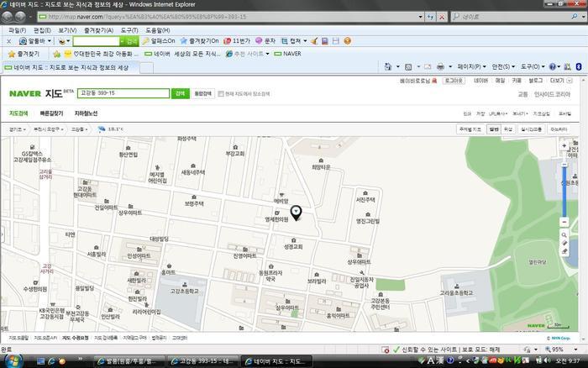Switch to the 빠른길찾기 directions tab
Viewport: 588px width, 368px height.
pos(51,113)
